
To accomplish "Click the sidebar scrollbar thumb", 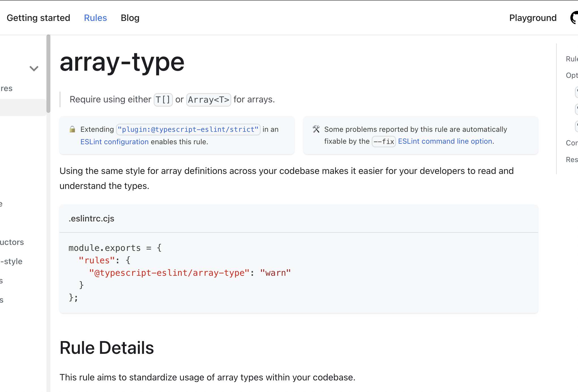I will coord(48,74).
